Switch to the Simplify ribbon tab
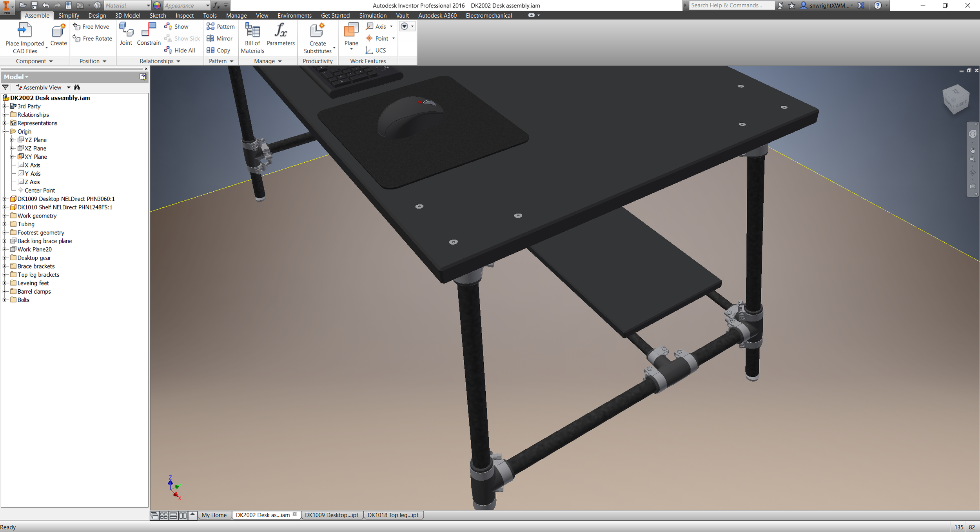 point(69,15)
